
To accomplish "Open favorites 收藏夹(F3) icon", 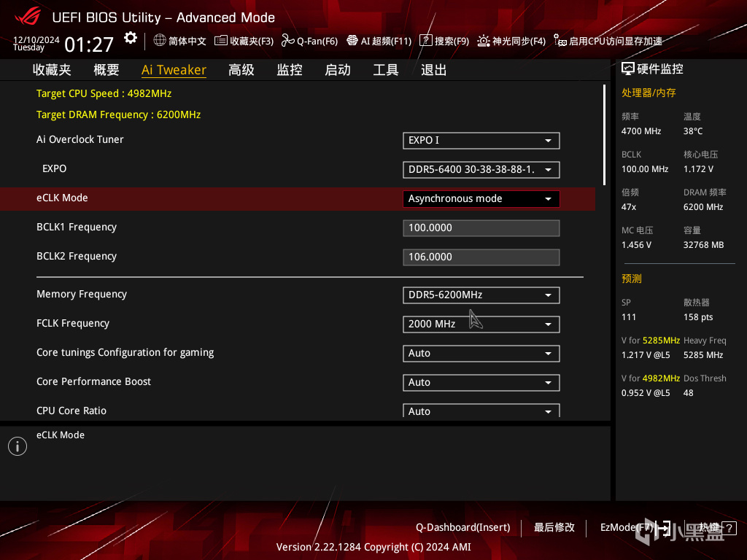I will click(x=220, y=41).
